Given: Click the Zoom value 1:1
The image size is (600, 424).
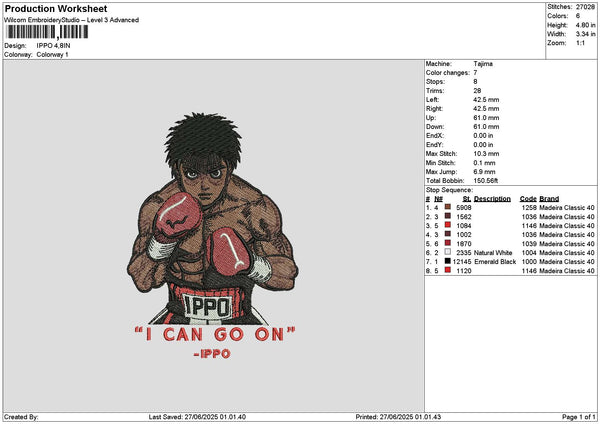Looking at the screenshot, I should (580, 43).
